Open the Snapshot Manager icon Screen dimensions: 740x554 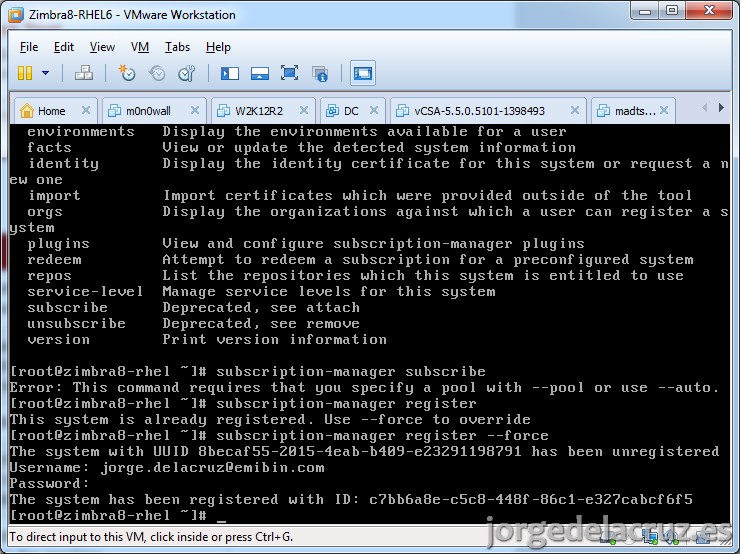tap(187, 73)
